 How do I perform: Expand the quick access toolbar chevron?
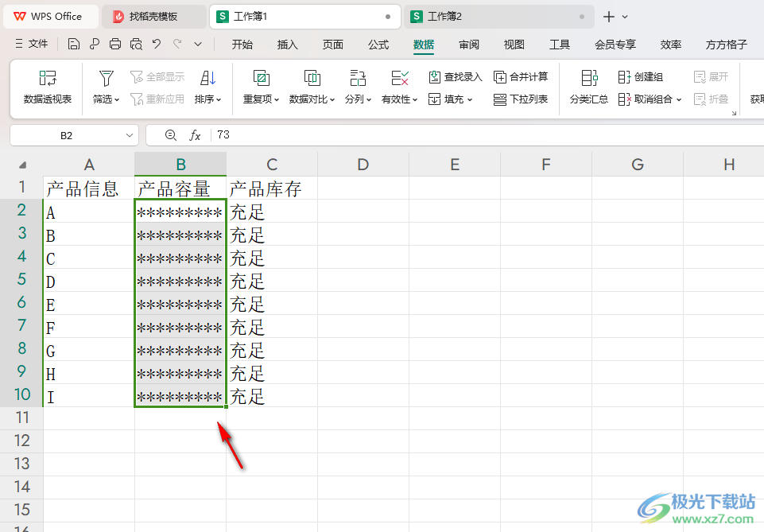(x=198, y=45)
